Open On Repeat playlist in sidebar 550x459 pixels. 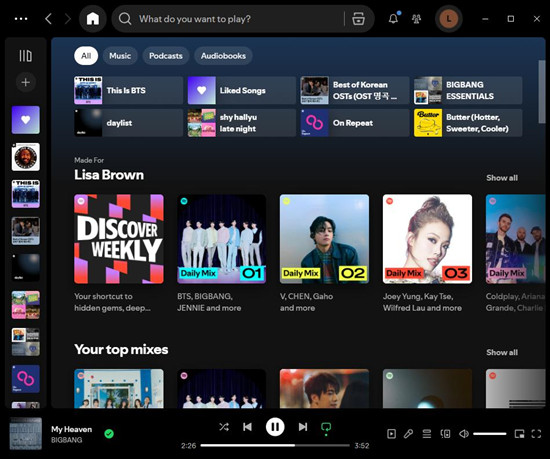pyautogui.click(x=26, y=379)
